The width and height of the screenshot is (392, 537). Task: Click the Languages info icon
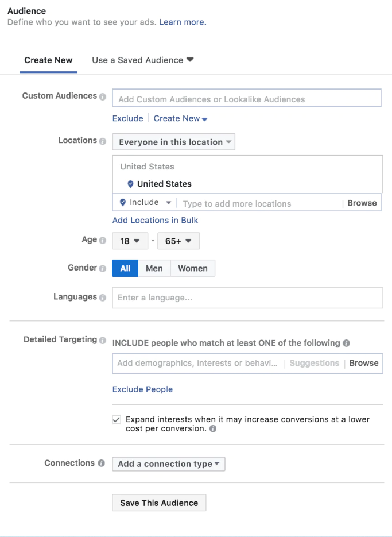pyautogui.click(x=103, y=298)
